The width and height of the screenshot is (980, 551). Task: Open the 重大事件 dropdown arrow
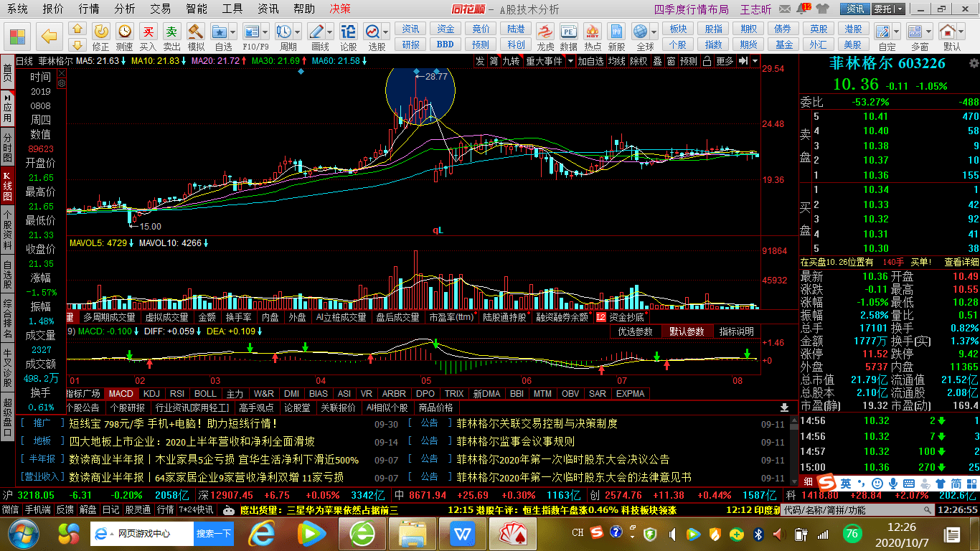pyautogui.click(x=570, y=61)
